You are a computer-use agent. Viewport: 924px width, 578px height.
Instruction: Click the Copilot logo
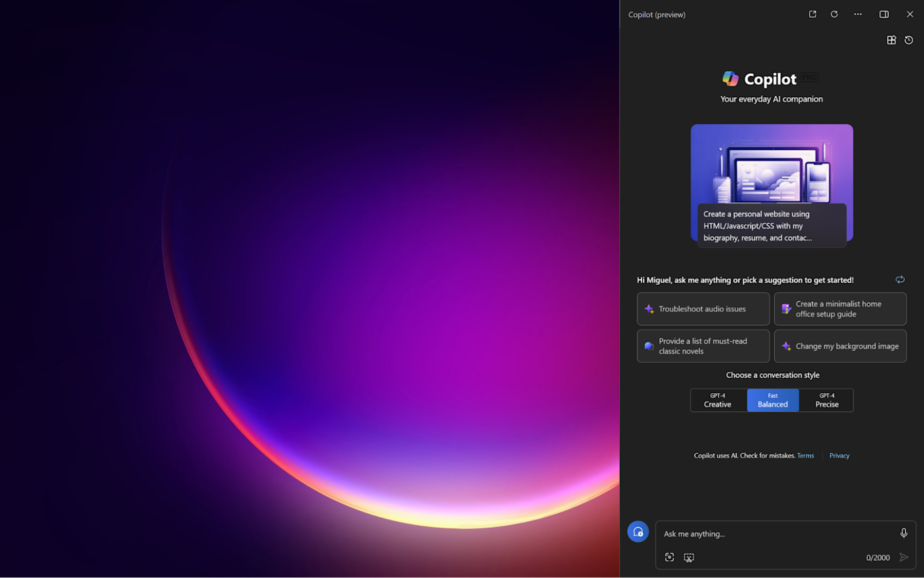coord(730,79)
